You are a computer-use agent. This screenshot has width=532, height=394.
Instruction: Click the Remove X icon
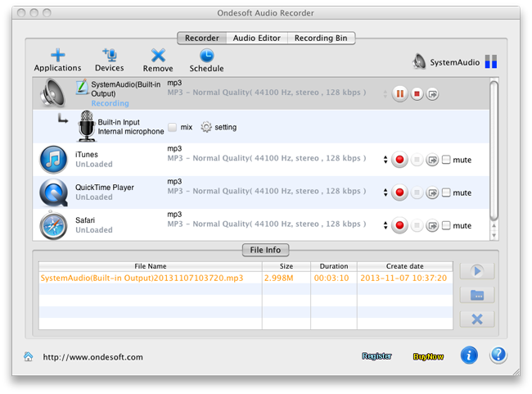[158, 55]
